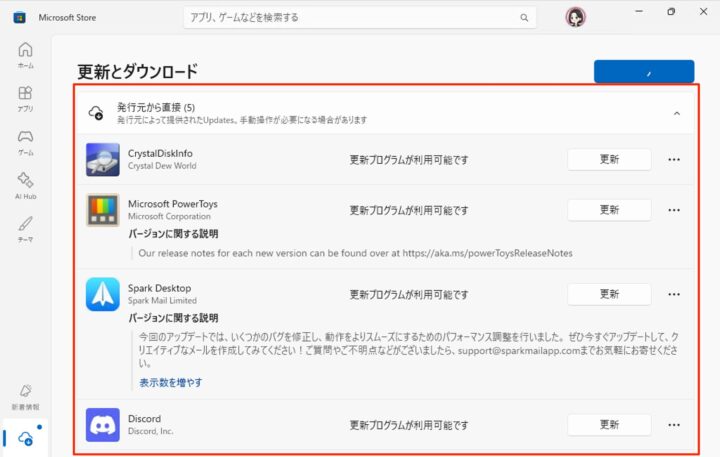Open the Apps (アプリ) sidebar section

click(25, 97)
